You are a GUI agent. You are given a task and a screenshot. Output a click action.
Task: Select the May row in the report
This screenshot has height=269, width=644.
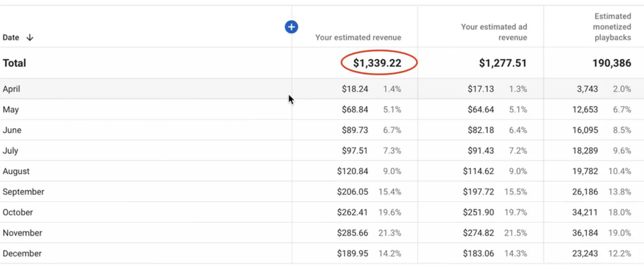(10, 109)
